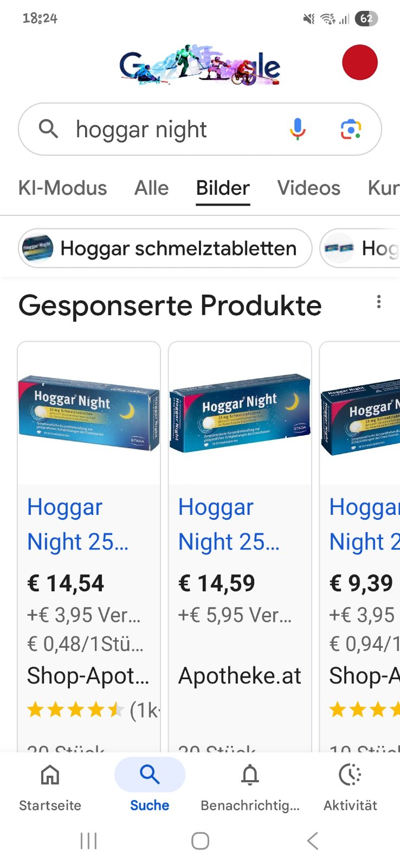Open the Android recent apps button
Screen dimensions: 400x868
[x=88, y=841]
